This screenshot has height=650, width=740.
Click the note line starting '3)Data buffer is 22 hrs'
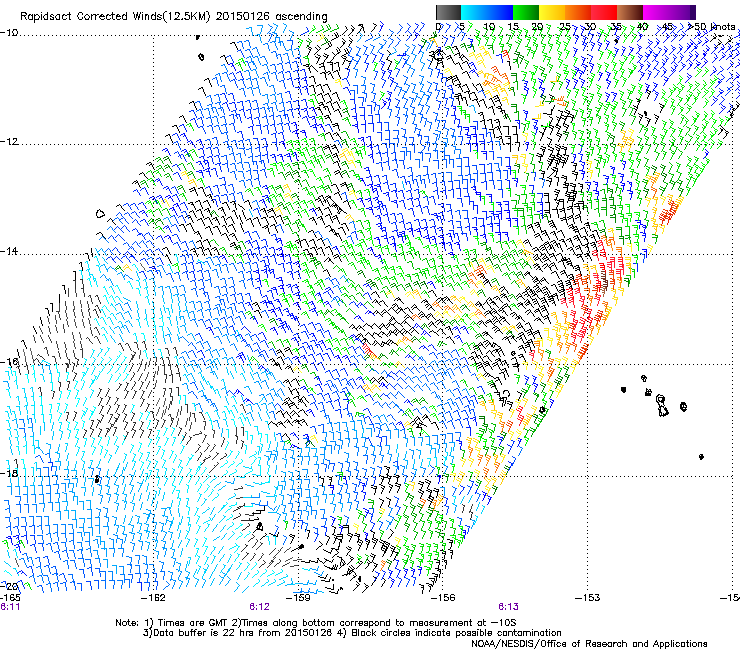pos(352,633)
